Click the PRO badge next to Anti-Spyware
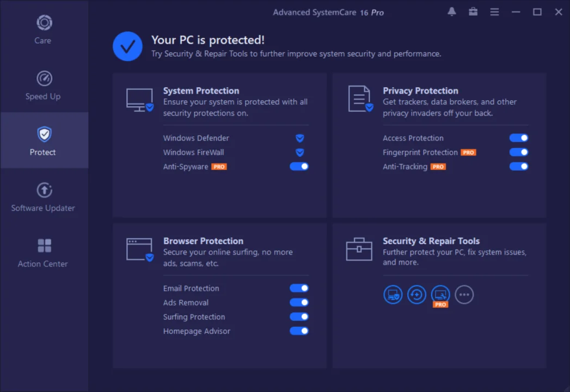The height and width of the screenshot is (392, 570). click(x=219, y=167)
